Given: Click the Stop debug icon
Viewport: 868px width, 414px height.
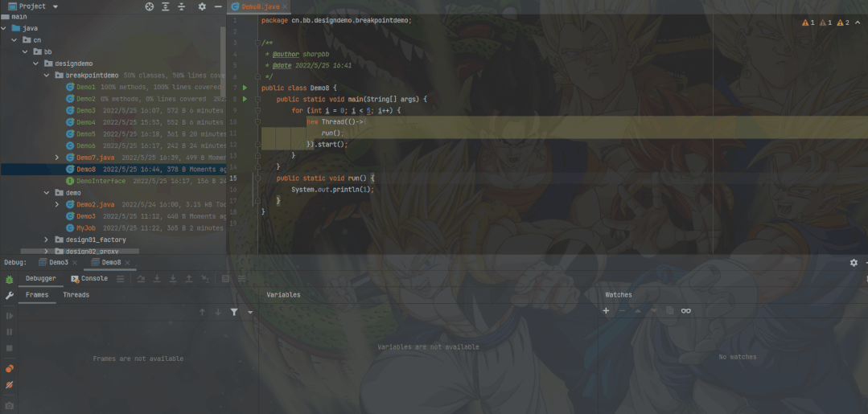Looking at the screenshot, I should pos(9,348).
